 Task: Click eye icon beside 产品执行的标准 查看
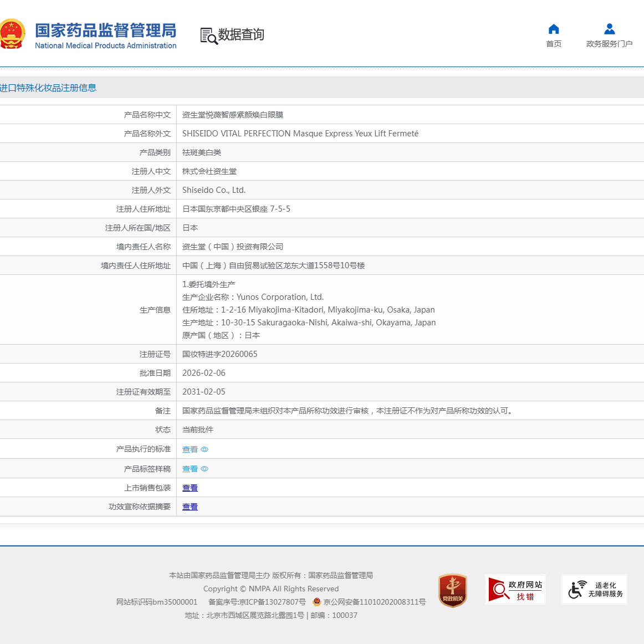(205, 449)
